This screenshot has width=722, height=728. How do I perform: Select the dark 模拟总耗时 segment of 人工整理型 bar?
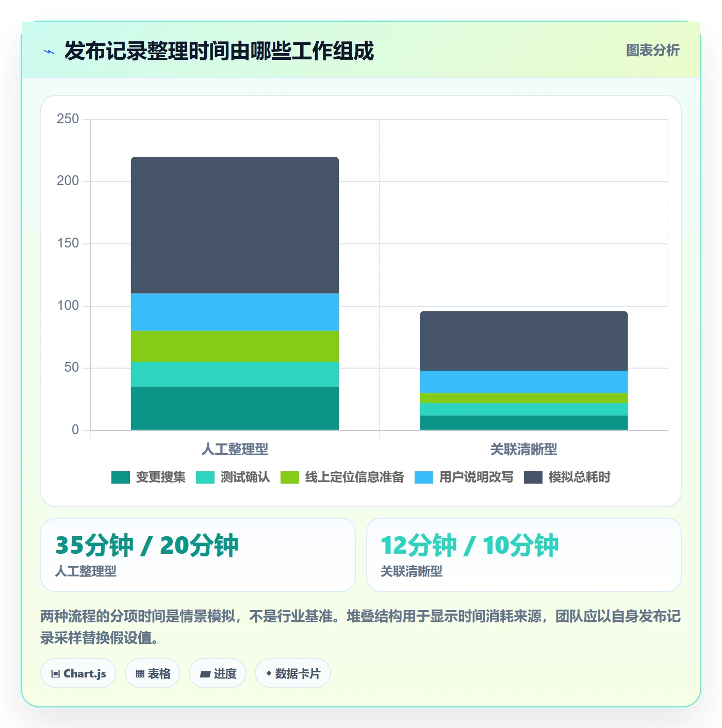click(x=235, y=225)
